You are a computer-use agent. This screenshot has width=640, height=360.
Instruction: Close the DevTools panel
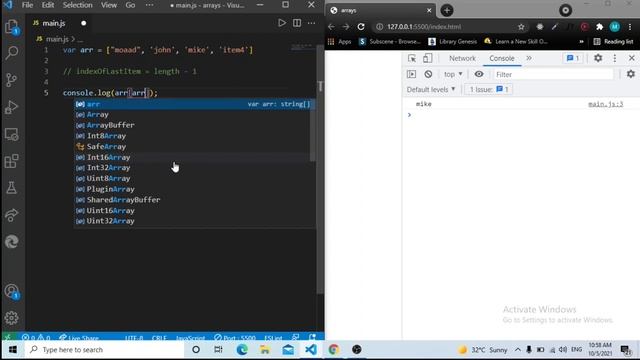631,58
